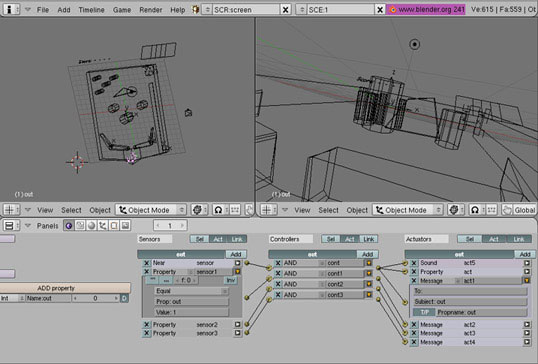Delete the AND cont2 controller with X
The height and width of the screenshot is (364, 538).
click(x=278, y=284)
